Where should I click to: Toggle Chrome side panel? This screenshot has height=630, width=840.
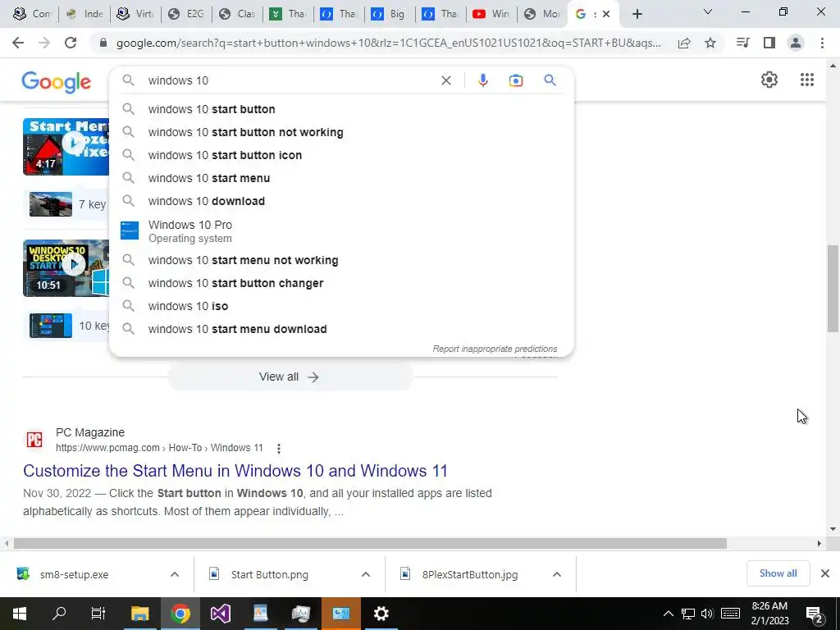coord(769,43)
